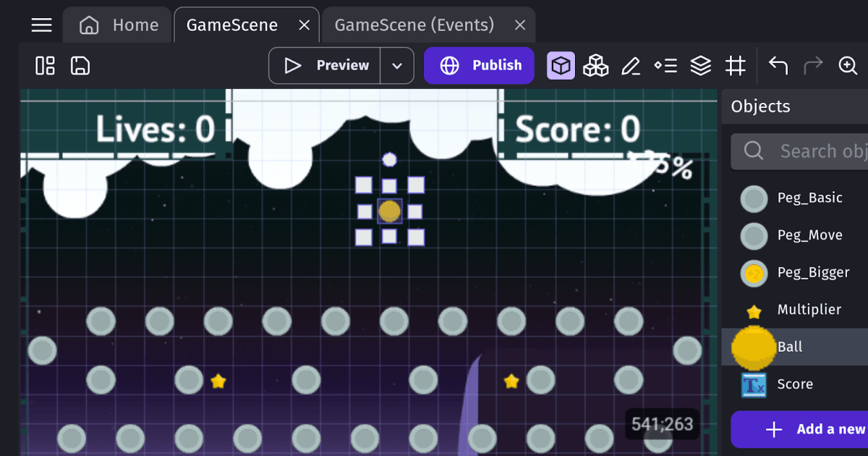Undo the last change

coord(778,65)
